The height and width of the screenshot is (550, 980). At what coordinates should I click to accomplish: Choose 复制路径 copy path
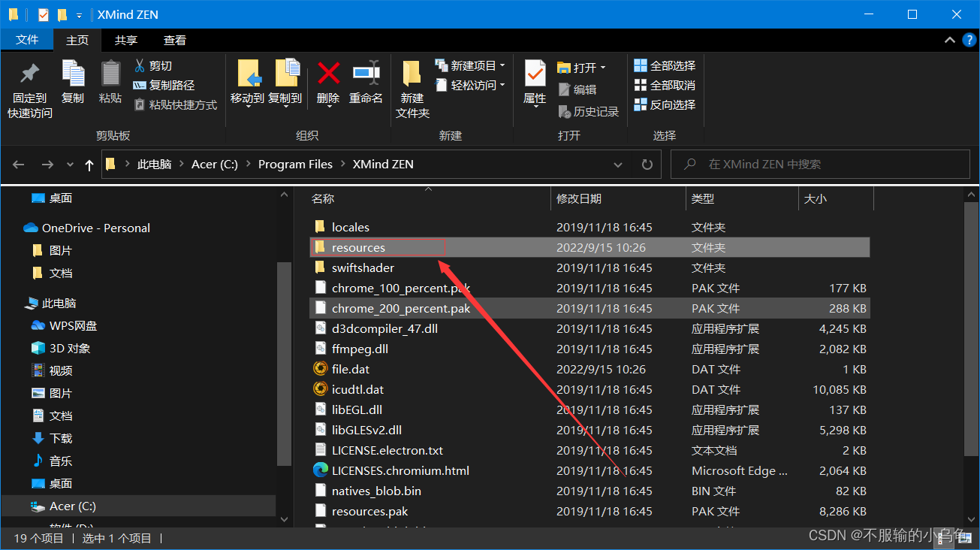[x=164, y=86]
